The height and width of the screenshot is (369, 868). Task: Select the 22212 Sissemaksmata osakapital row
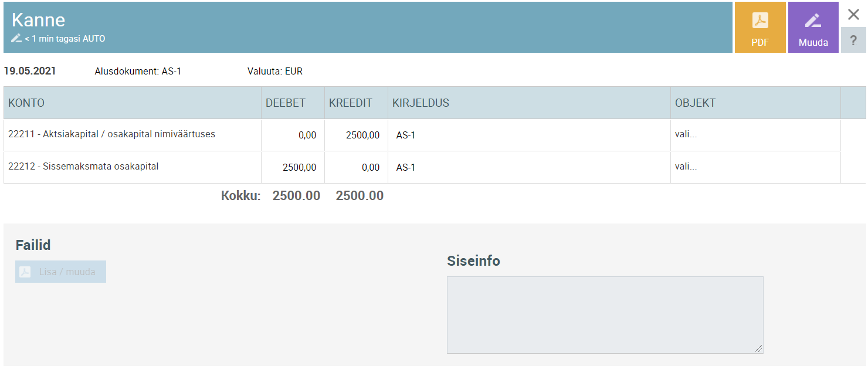pyautogui.click(x=83, y=167)
